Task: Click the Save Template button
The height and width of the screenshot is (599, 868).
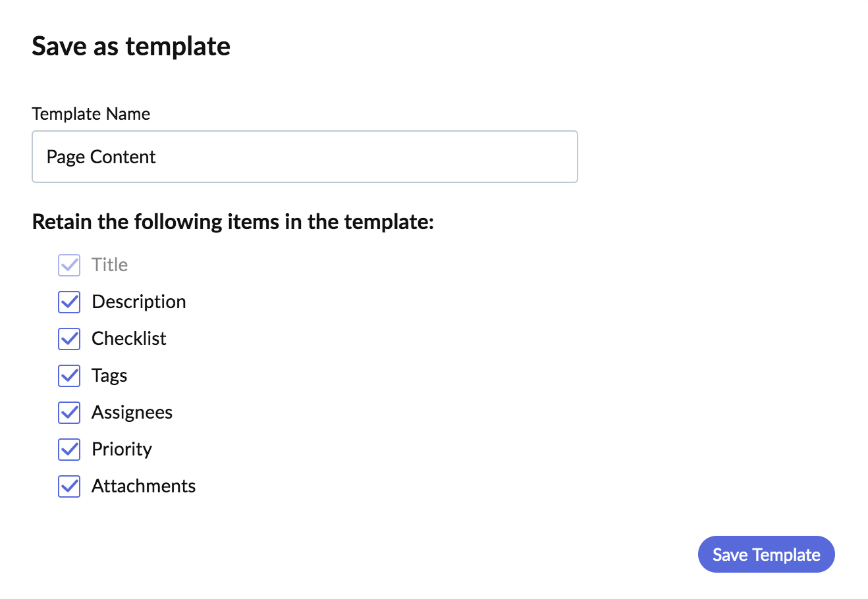Action: tap(767, 554)
